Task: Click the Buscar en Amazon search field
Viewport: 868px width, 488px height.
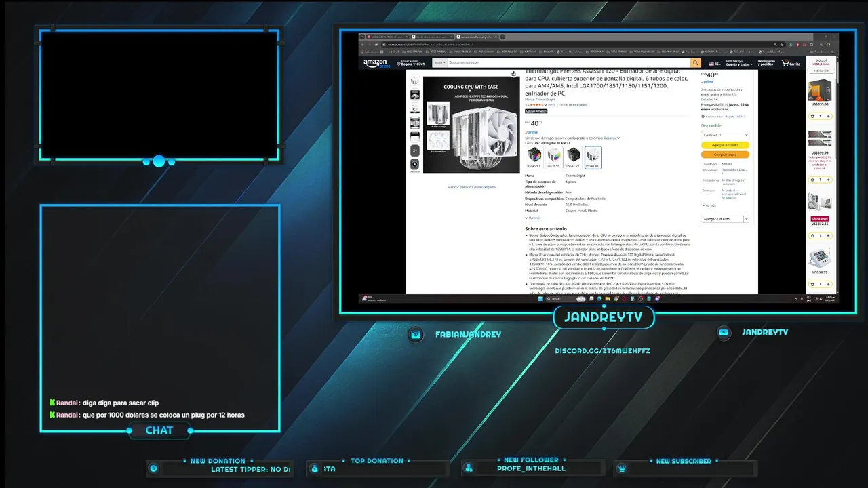Action: pyautogui.click(x=568, y=62)
